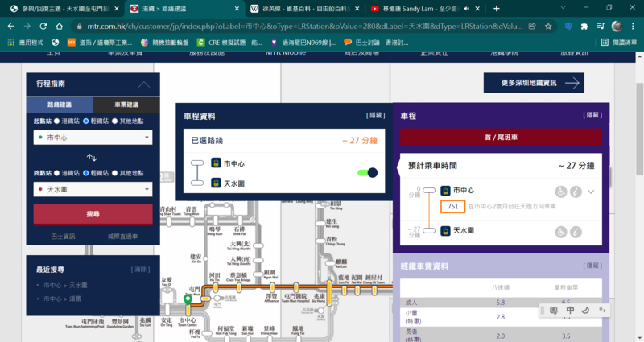
Task: Select 其他地點 radio for destination station
Action: [x=115, y=172]
